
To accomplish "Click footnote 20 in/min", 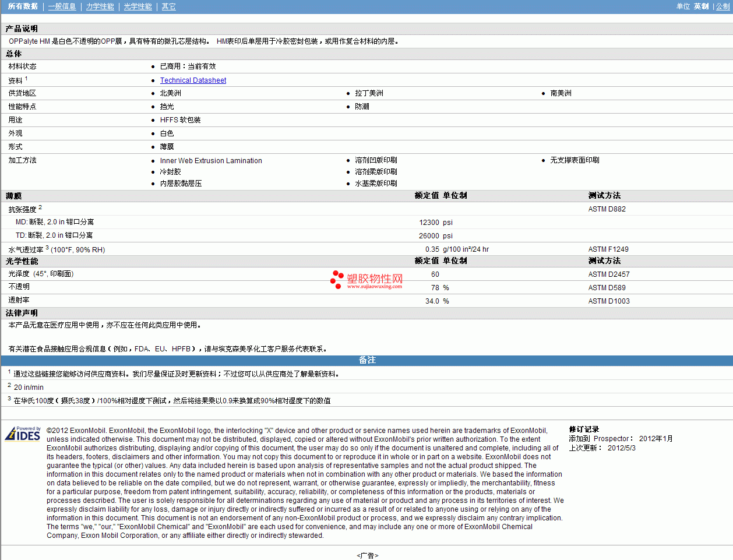I will [29, 388].
